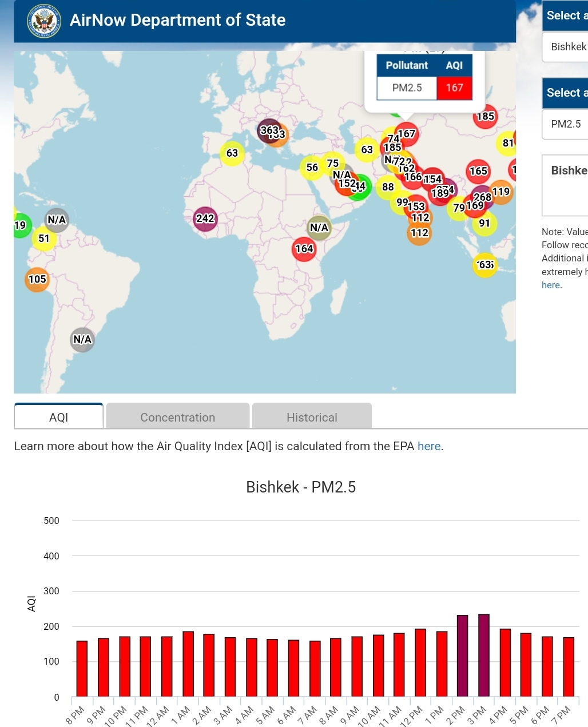Image resolution: width=588 pixels, height=727 pixels.
Task: Click the red 167 AQI value cell in popup
Action: 454,88
